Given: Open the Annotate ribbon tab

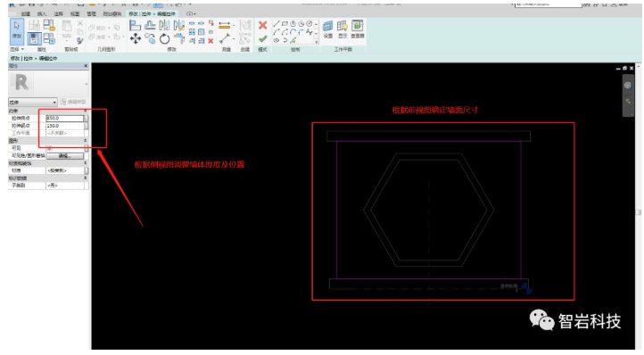Looking at the screenshot, I should pos(58,14).
